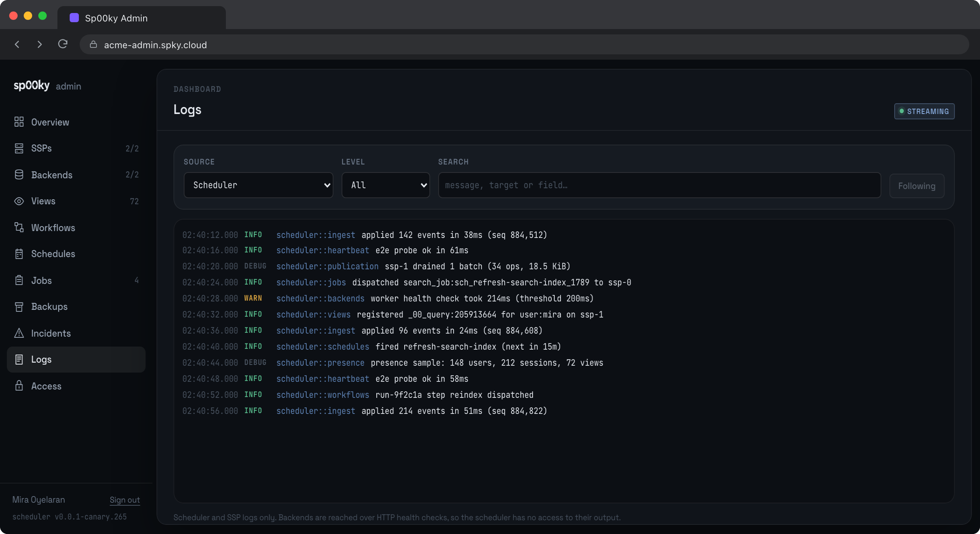The width and height of the screenshot is (980, 534).
Task: Select the Sp00ky Admin browser tab
Action: (x=141, y=18)
